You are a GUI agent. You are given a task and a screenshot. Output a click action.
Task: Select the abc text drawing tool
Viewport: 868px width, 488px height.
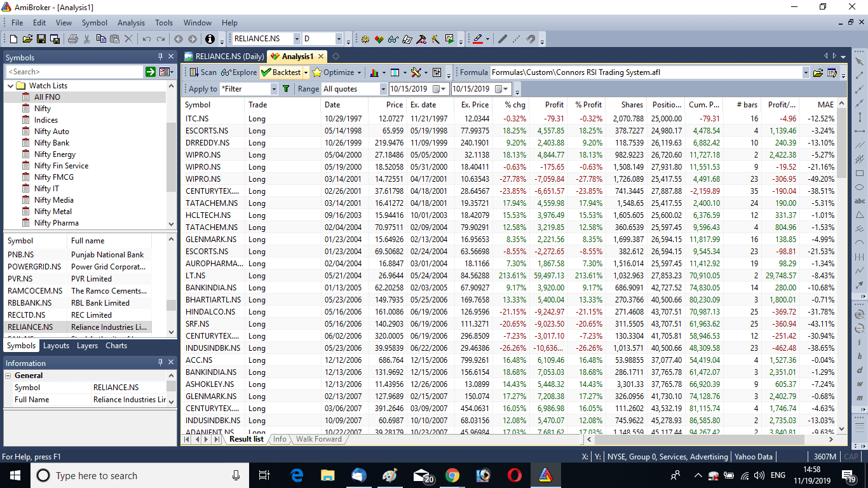point(860,201)
